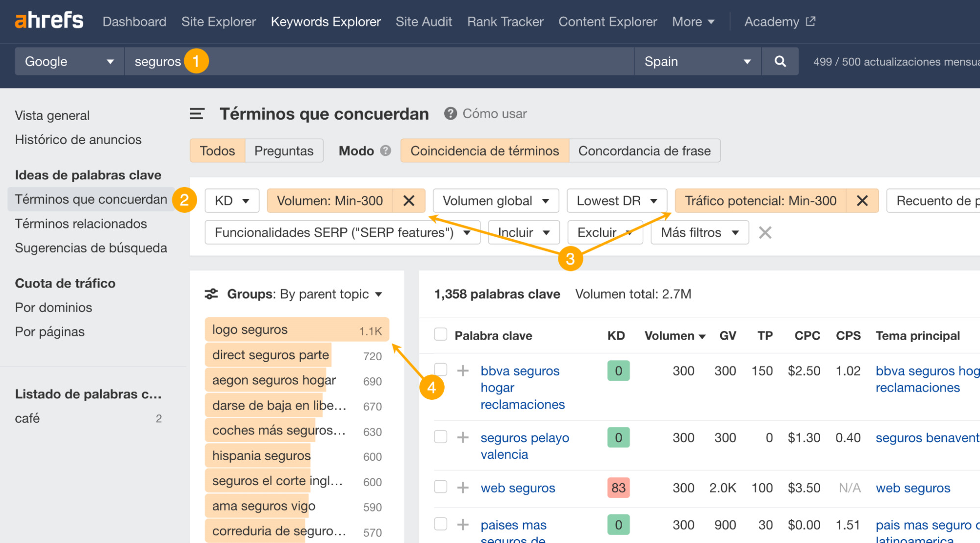Image resolution: width=980 pixels, height=543 pixels.
Task: Click the clear filters X icon near Más filtros
Action: (x=765, y=232)
